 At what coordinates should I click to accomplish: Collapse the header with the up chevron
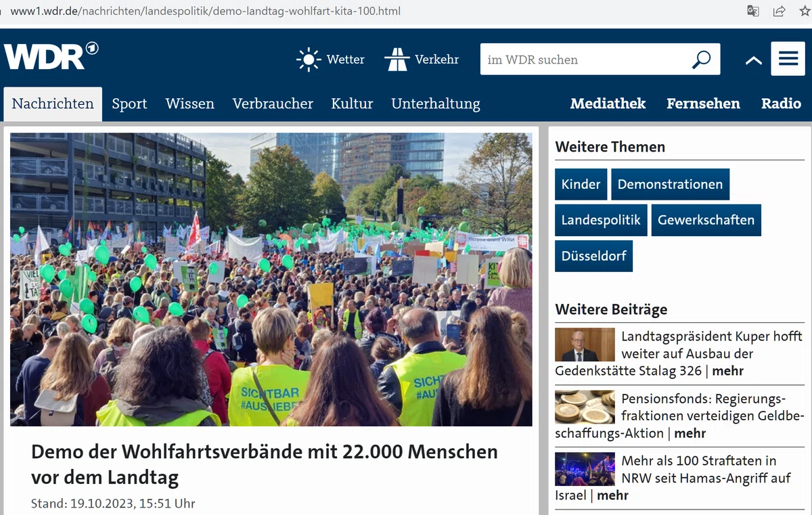pyautogui.click(x=753, y=60)
